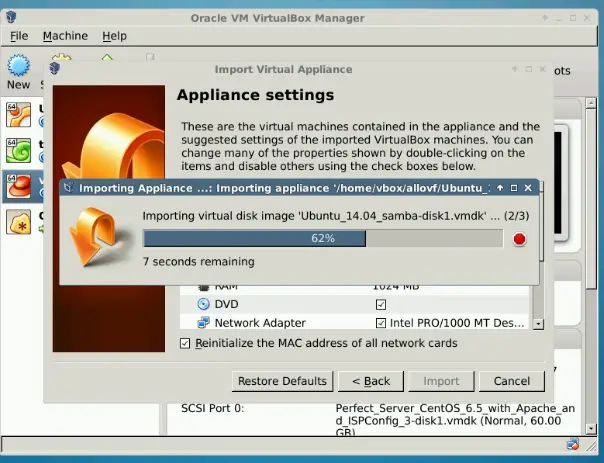
Task: Click the Import Virtual Appliance title bar icon
Action: [x=55, y=69]
